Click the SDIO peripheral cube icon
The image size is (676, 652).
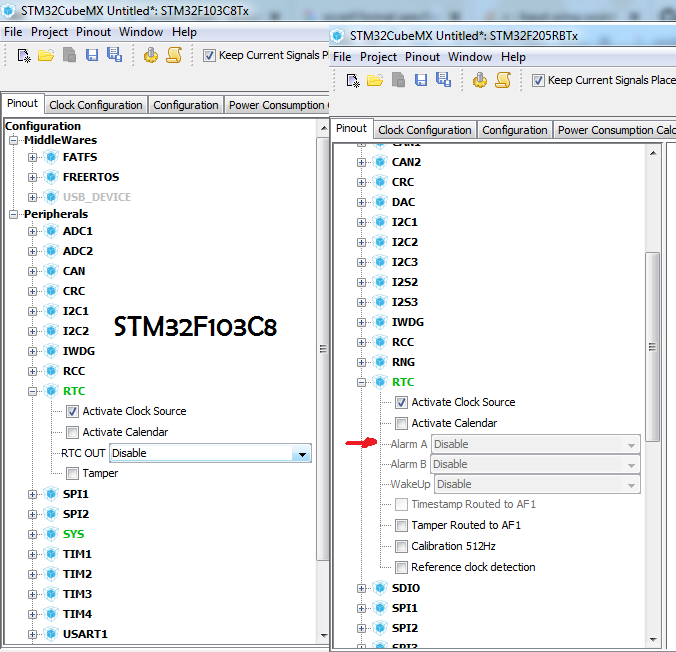[380, 588]
